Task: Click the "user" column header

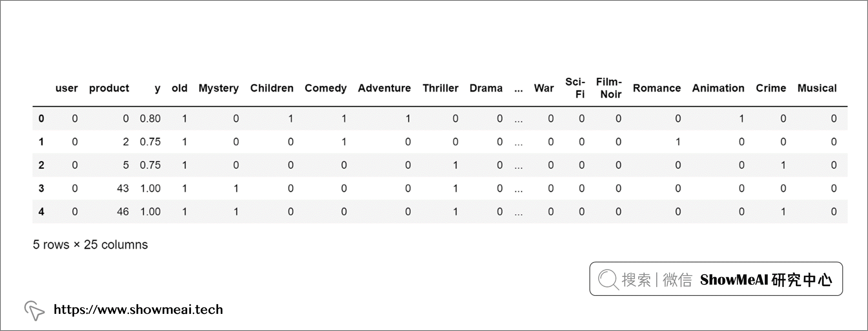Action: click(x=66, y=88)
